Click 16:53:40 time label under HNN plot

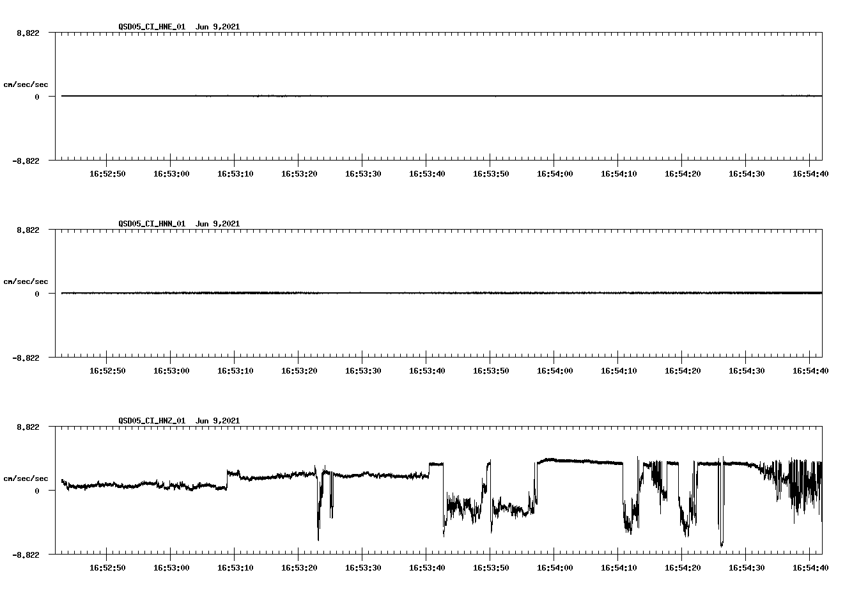(427, 371)
